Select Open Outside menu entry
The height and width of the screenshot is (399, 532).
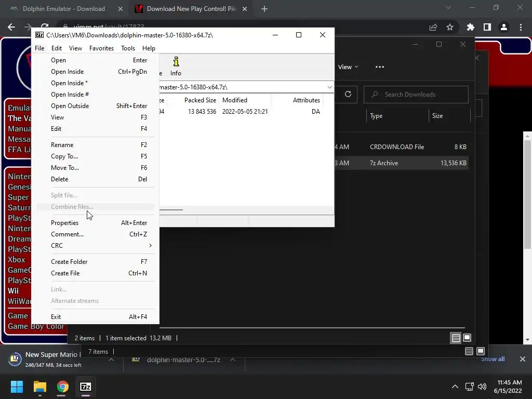95,106
